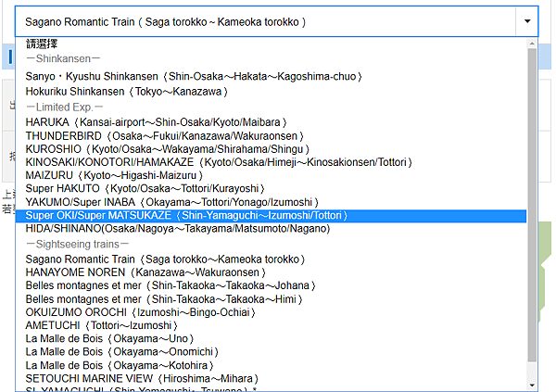
Task: Choose highlighted Super OKI/Super MATSUKAZE option
Action: (x=272, y=216)
